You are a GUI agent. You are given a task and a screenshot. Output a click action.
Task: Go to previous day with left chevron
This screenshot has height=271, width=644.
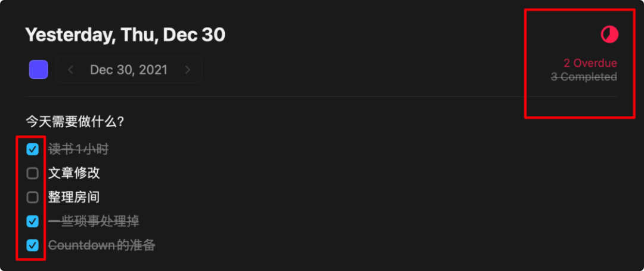[x=70, y=70]
